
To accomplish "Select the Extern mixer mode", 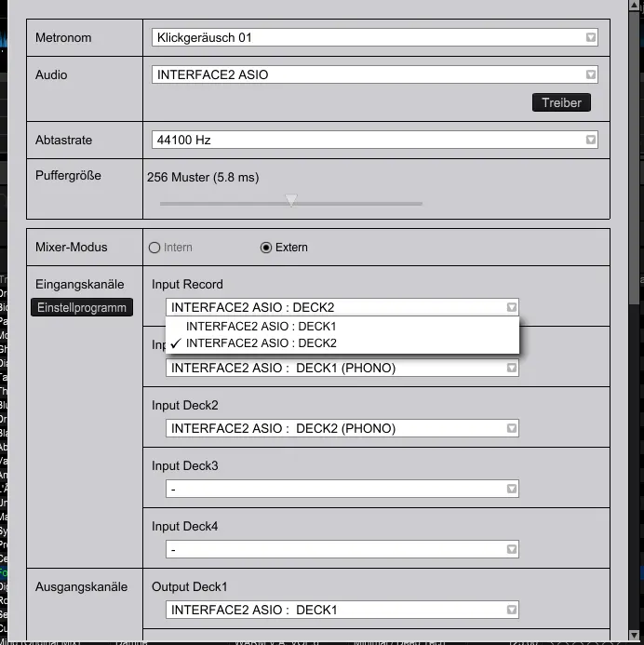I will click(266, 248).
